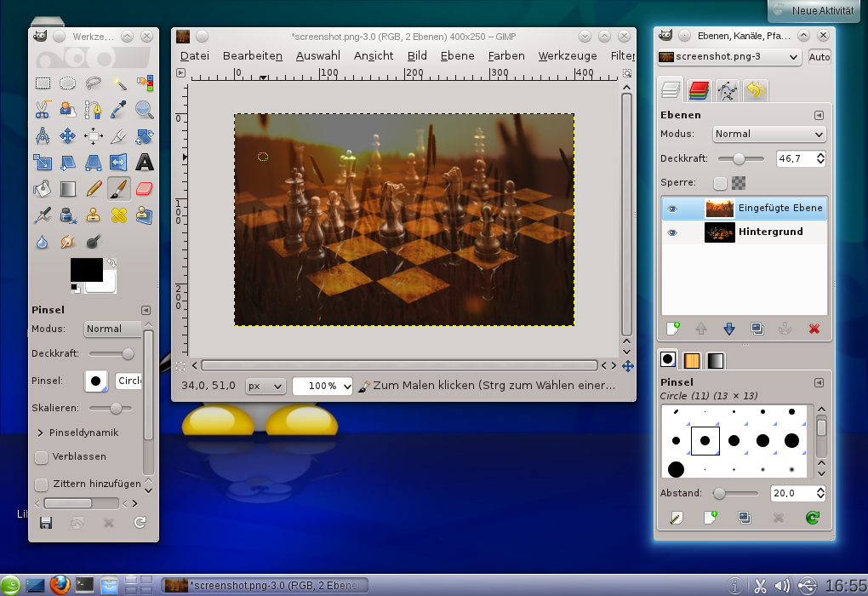868x596 pixels.
Task: Open the brushes panel menu arrow
Action: (819, 383)
